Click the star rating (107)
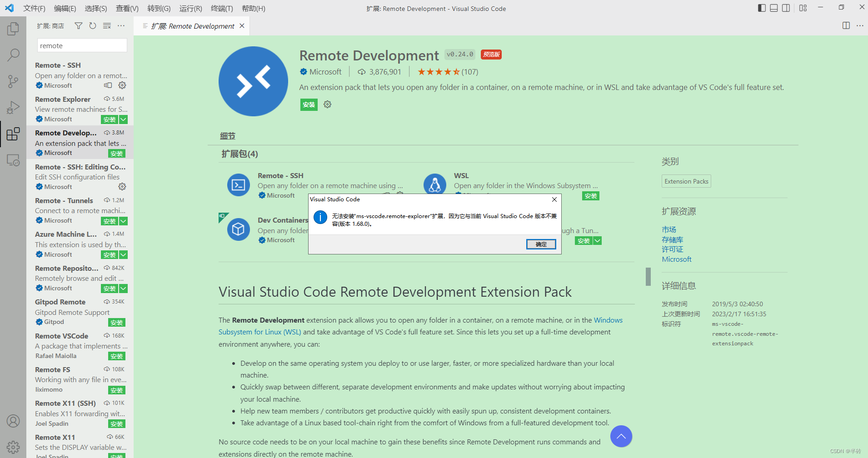Image resolution: width=868 pixels, height=458 pixels. coord(448,72)
